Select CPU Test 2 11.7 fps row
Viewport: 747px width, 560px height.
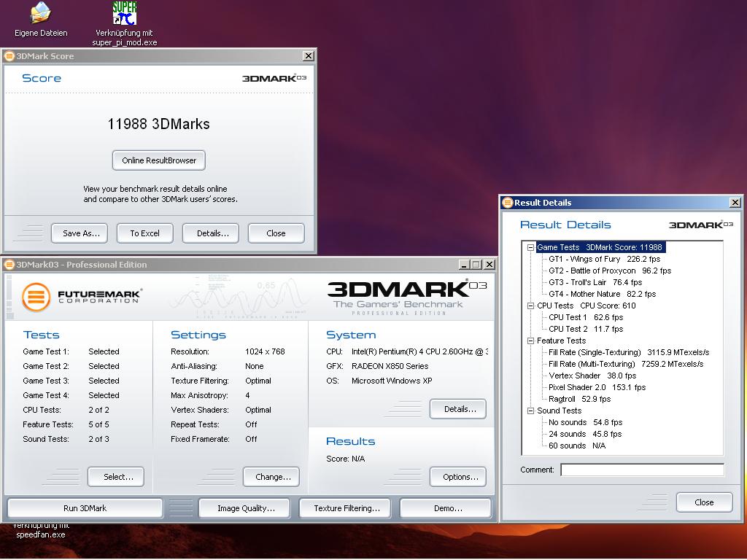point(586,329)
